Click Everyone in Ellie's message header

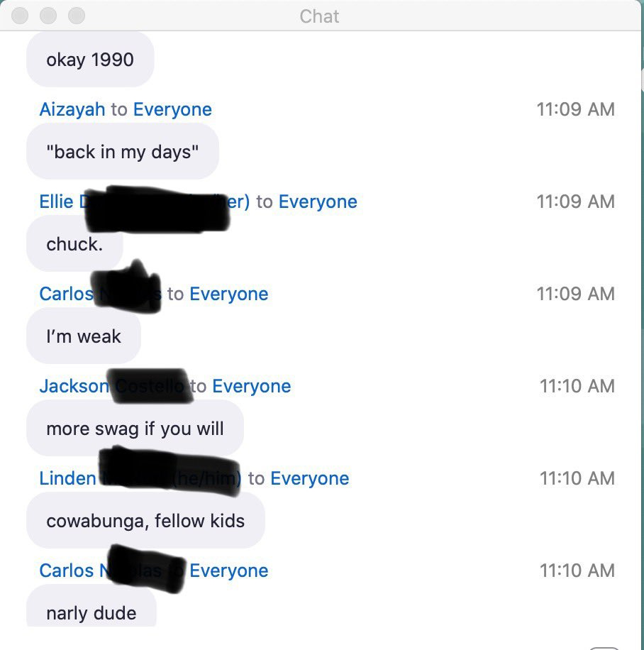click(x=318, y=202)
